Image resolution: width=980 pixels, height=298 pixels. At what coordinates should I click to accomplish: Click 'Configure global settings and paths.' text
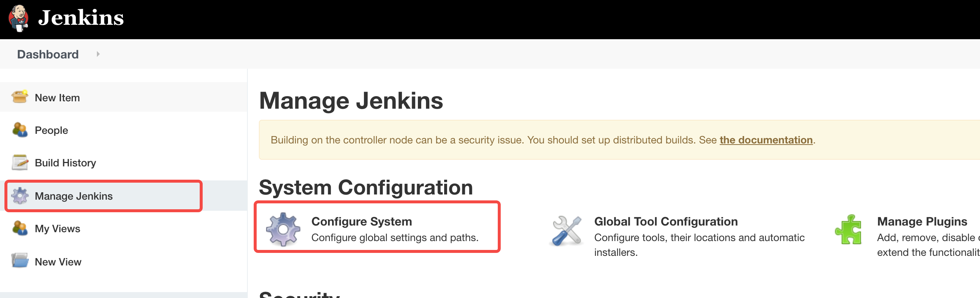click(395, 237)
